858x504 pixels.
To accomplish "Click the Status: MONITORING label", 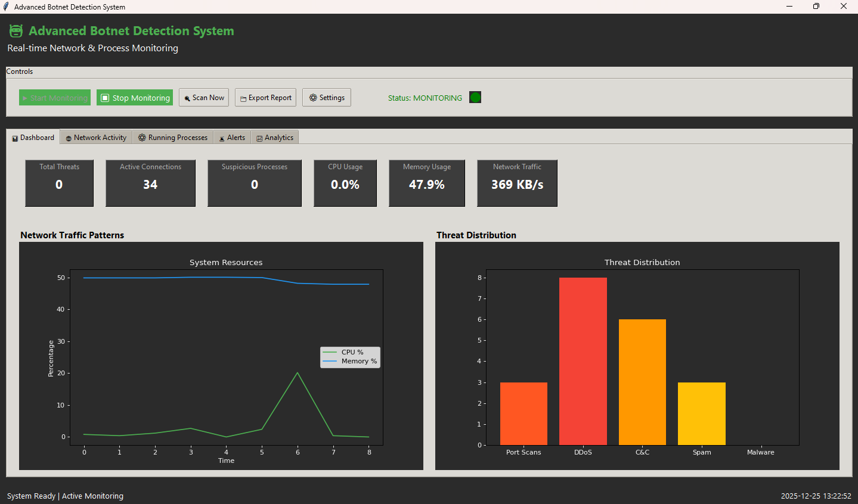I will (x=425, y=98).
